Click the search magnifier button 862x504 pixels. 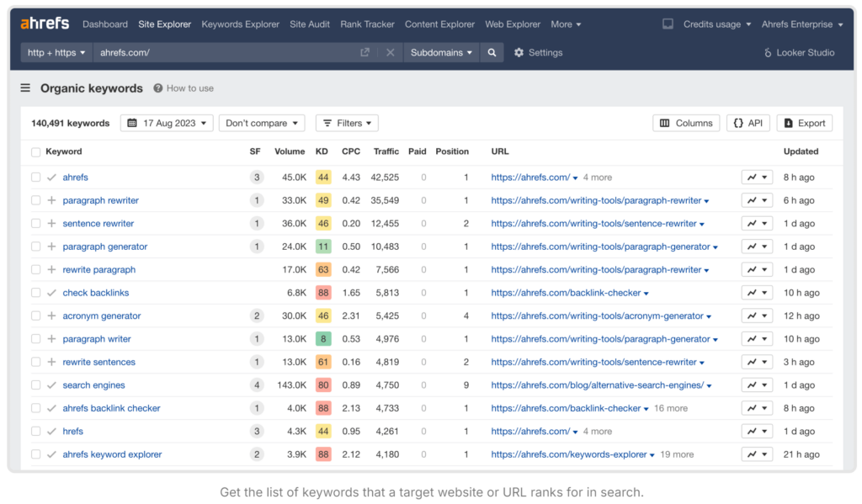point(492,52)
